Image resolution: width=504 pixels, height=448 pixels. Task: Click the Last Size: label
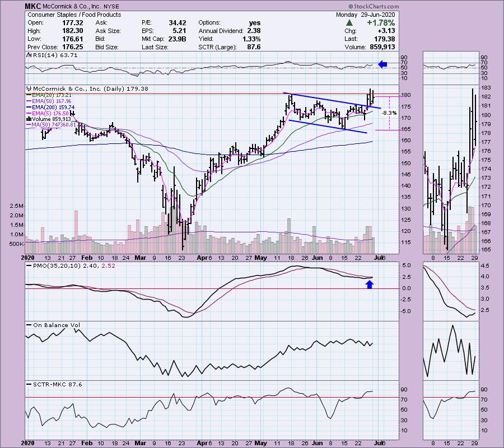155,47
